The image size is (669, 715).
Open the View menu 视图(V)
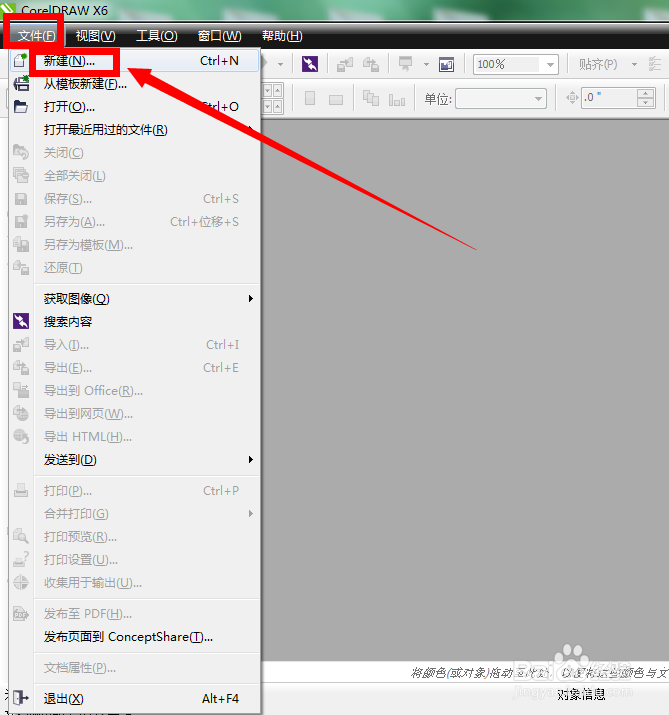95,36
